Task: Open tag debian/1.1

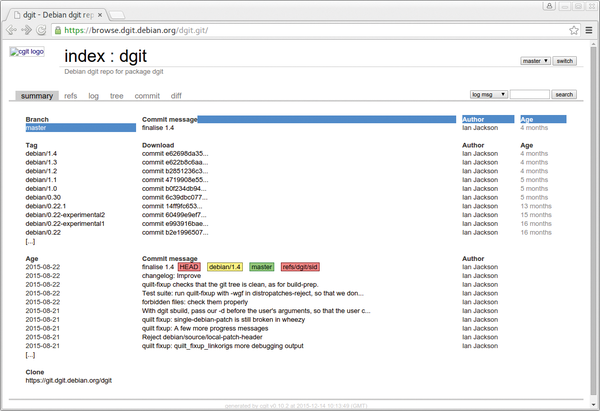Action: point(41,180)
